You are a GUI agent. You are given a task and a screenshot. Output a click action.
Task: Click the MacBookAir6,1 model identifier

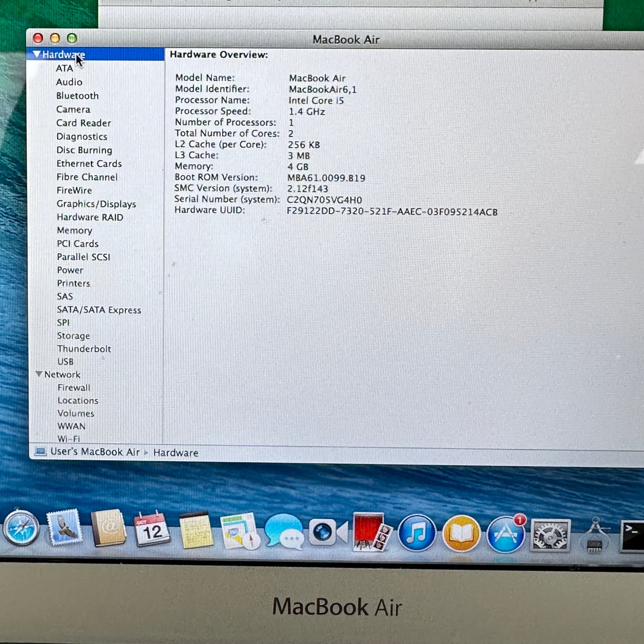tap(323, 89)
